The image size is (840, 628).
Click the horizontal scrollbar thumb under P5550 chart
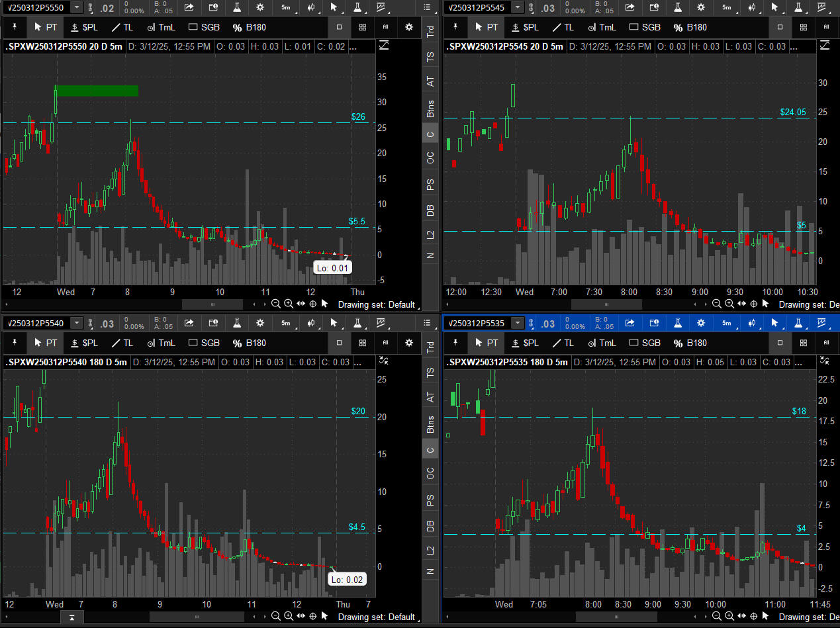click(212, 304)
